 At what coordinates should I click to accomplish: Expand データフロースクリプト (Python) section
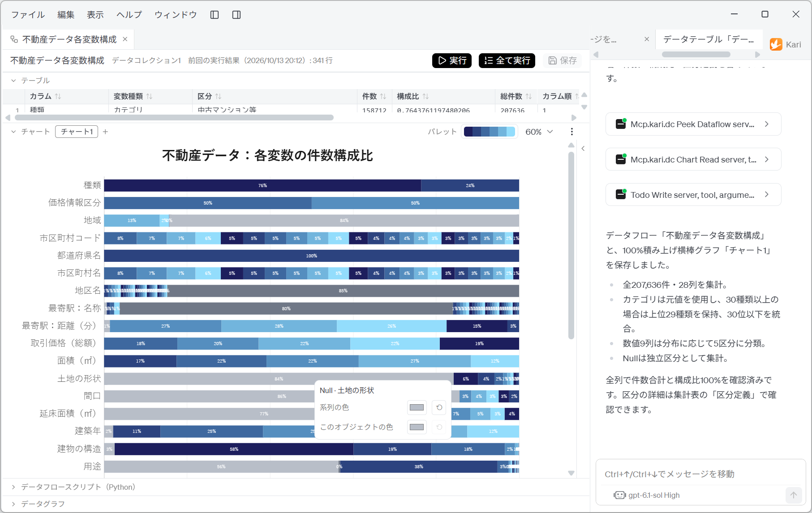pyautogui.click(x=13, y=487)
